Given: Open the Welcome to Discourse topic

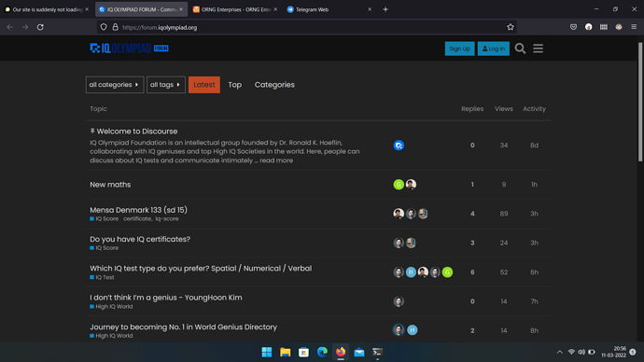Looking at the screenshot, I should (137, 132).
